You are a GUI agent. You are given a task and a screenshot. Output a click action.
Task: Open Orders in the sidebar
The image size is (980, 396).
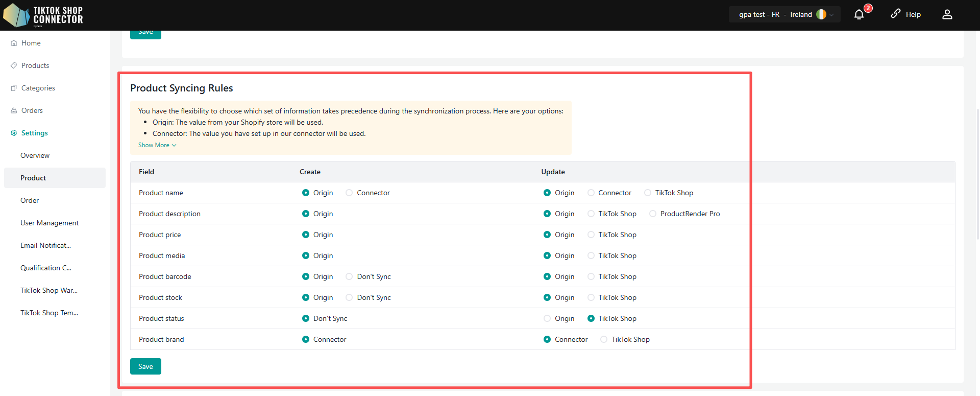32,110
